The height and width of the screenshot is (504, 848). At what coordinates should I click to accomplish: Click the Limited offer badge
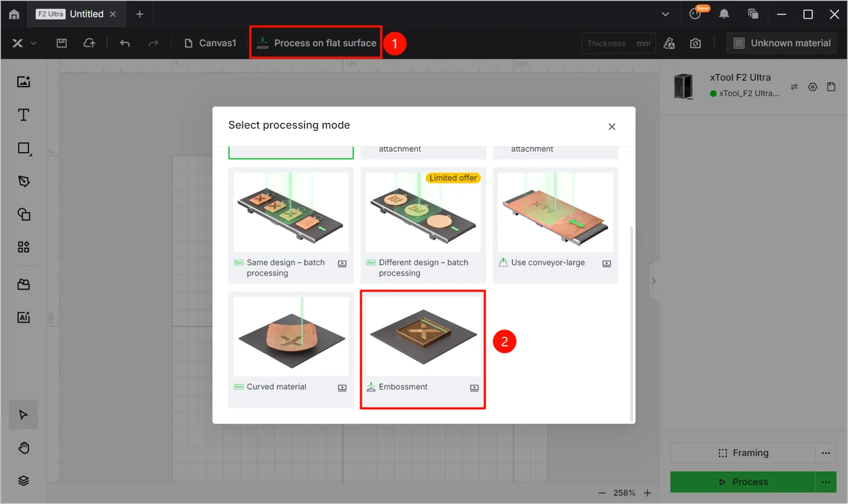453,178
